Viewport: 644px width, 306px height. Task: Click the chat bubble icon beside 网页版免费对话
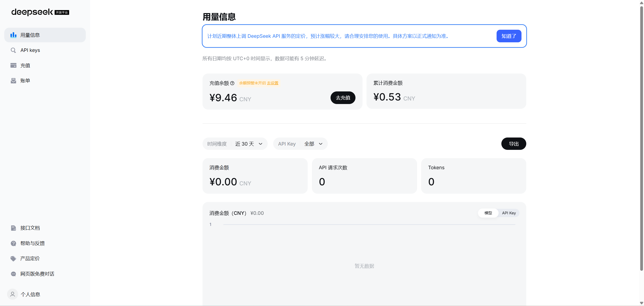13,274
